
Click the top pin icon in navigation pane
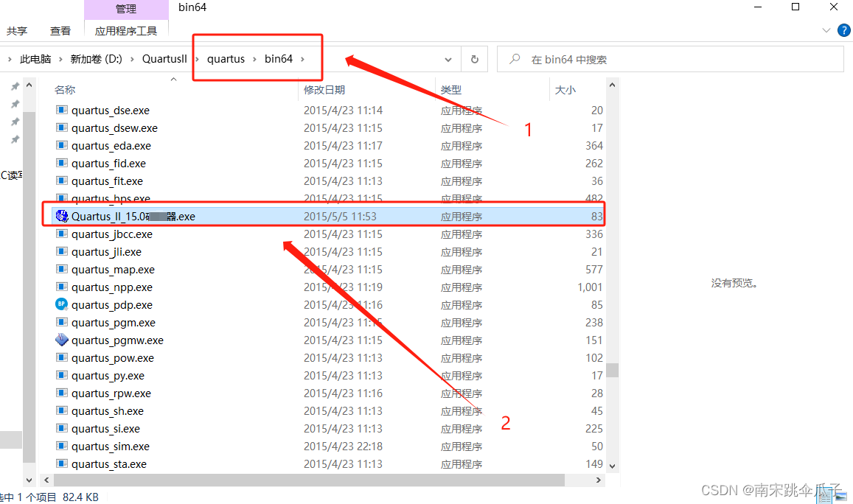point(15,86)
